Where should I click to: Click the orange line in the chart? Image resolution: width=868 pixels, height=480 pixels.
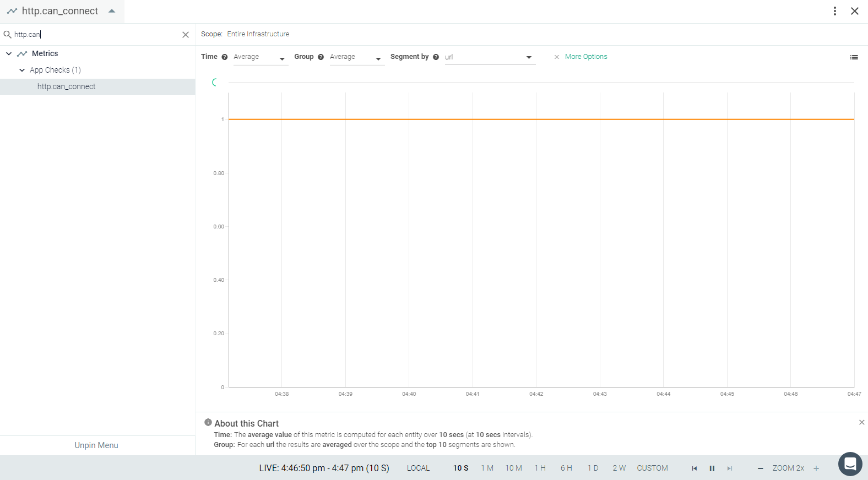[x=541, y=119]
